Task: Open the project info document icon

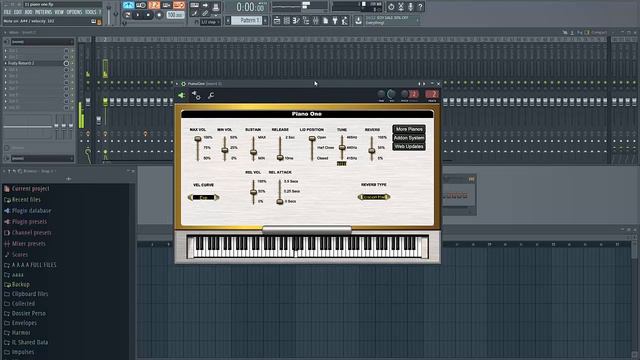Action: (325, 20)
